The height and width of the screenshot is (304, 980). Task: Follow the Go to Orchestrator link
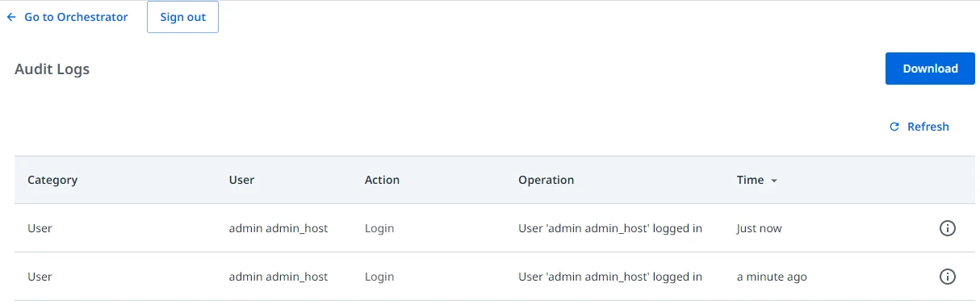pyautogui.click(x=76, y=17)
